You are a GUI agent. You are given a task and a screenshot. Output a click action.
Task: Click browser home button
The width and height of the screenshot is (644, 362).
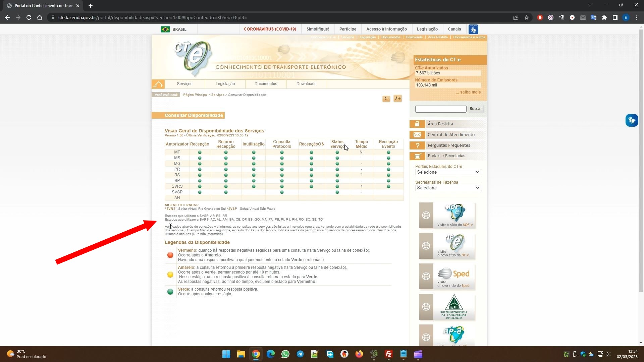40,17
